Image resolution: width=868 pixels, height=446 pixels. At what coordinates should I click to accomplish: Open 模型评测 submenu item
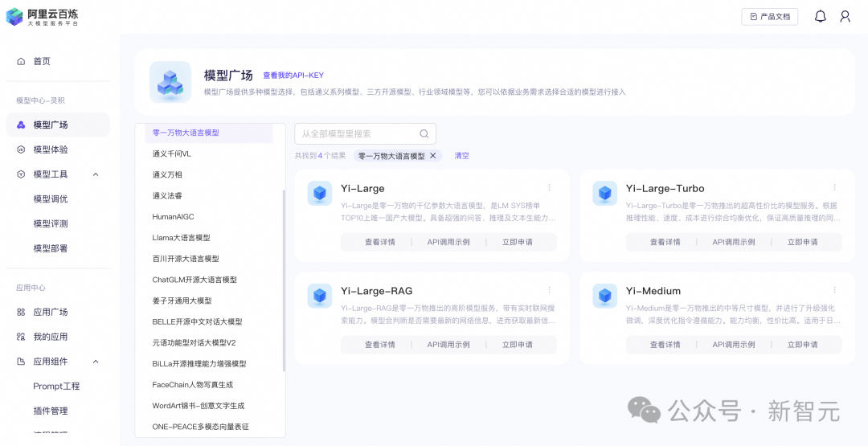point(51,223)
